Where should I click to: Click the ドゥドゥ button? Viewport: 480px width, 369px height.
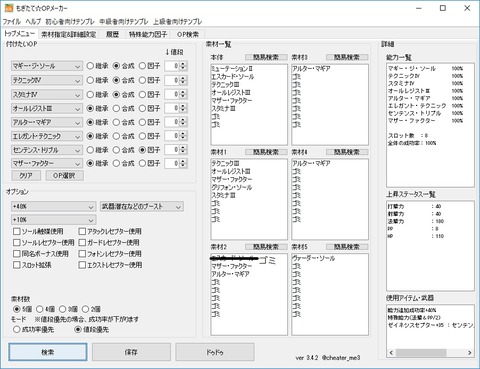pyautogui.click(x=215, y=352)
